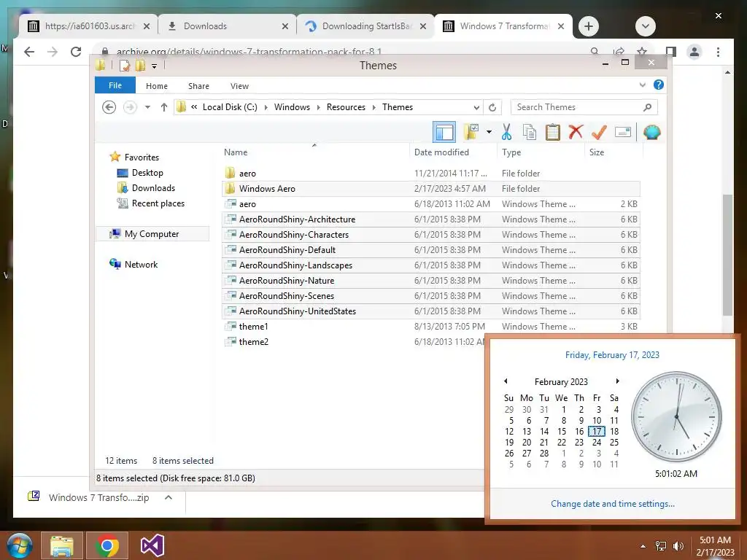The image size is (747, 560).
Task: Open the File ribbon tab
Action: click(115, 85)
